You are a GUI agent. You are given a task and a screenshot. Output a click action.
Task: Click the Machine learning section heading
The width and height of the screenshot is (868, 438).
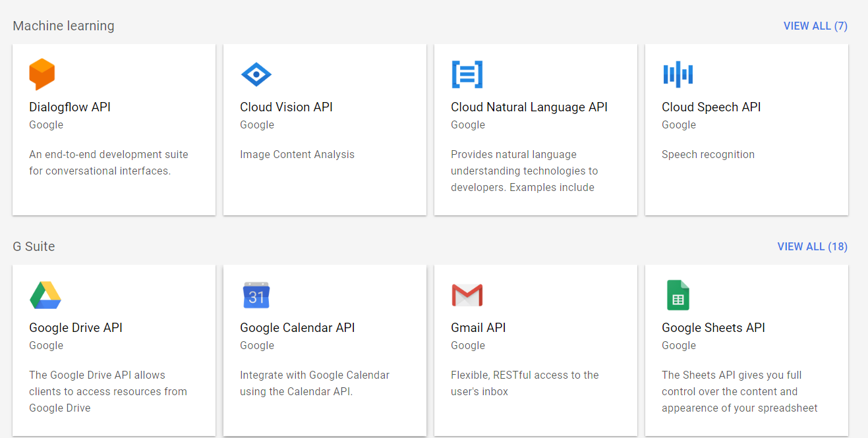point(63,26)
